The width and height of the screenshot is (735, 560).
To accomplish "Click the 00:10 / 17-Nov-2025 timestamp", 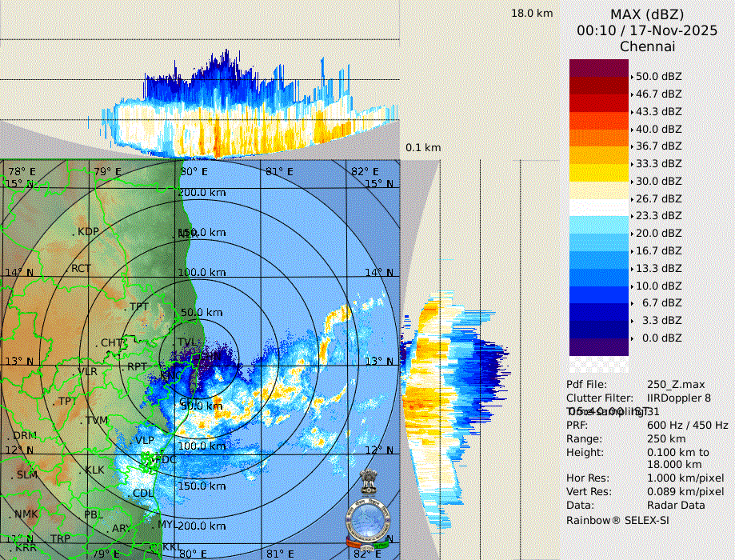I will coord(648,30).
